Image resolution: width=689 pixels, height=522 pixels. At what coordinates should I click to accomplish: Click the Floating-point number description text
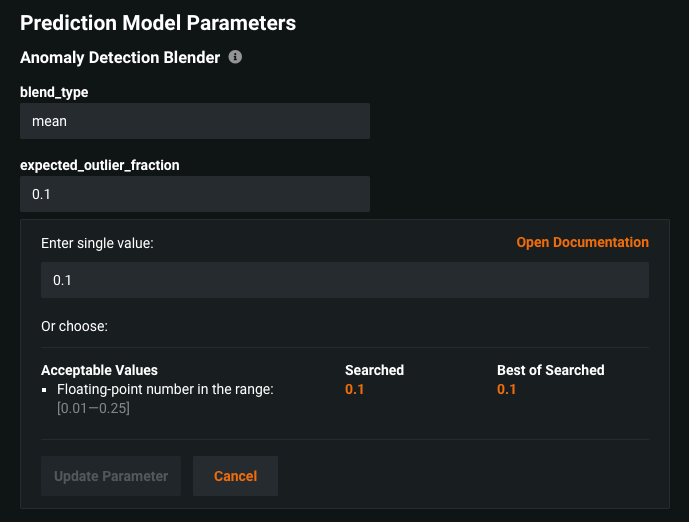[165, 389]
